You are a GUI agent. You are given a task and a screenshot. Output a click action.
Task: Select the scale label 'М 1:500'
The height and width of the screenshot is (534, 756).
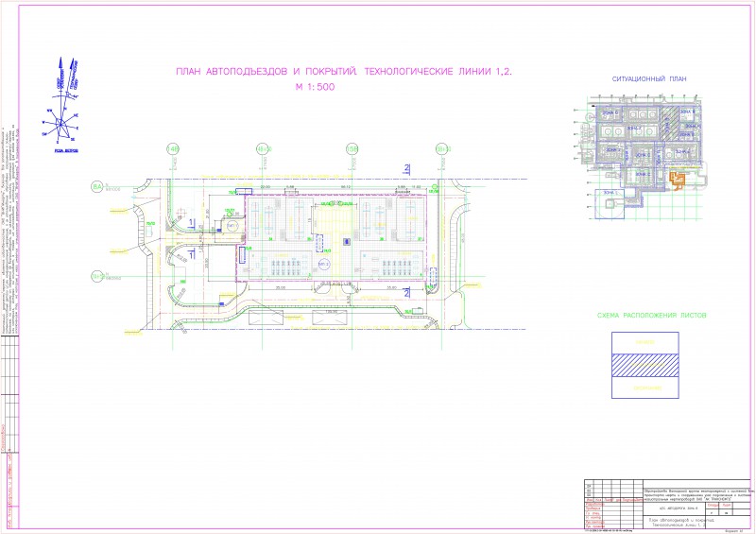[315, 87]
